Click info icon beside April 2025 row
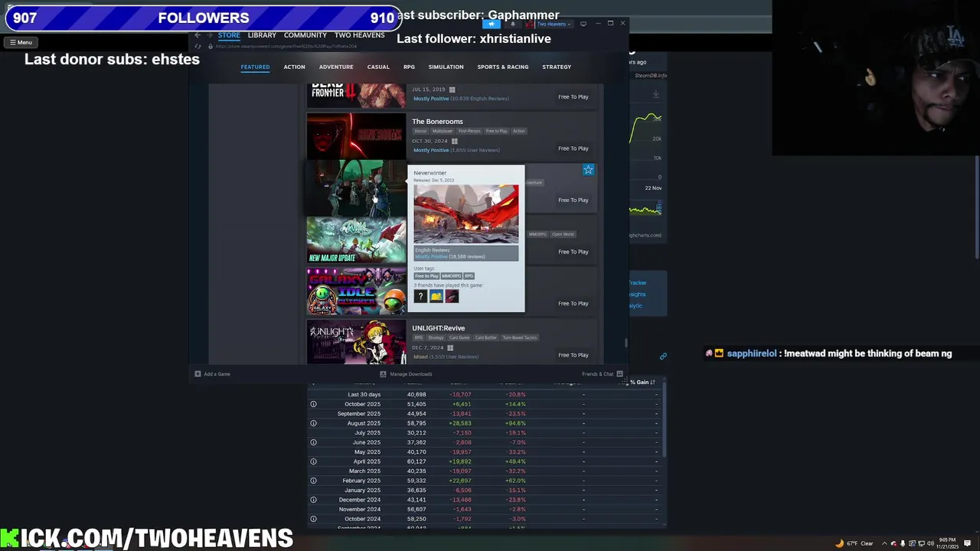 (313, 461)
